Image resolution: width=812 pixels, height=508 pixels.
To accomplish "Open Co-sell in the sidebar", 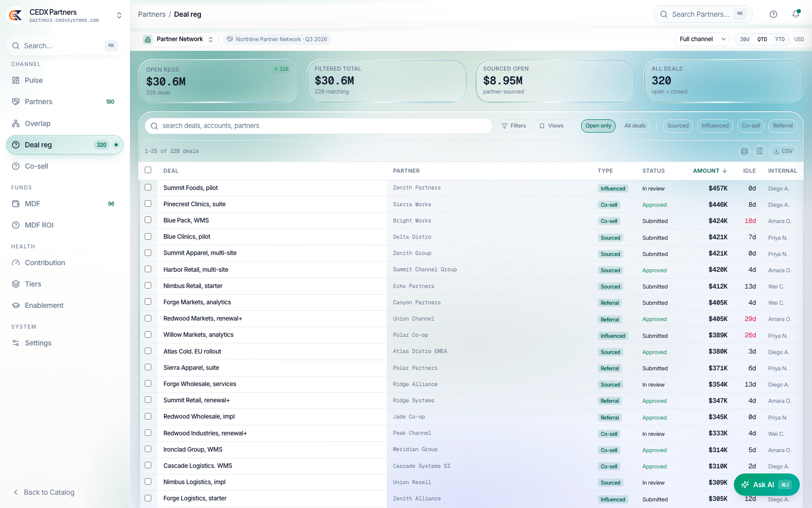I will pos(64,166).
